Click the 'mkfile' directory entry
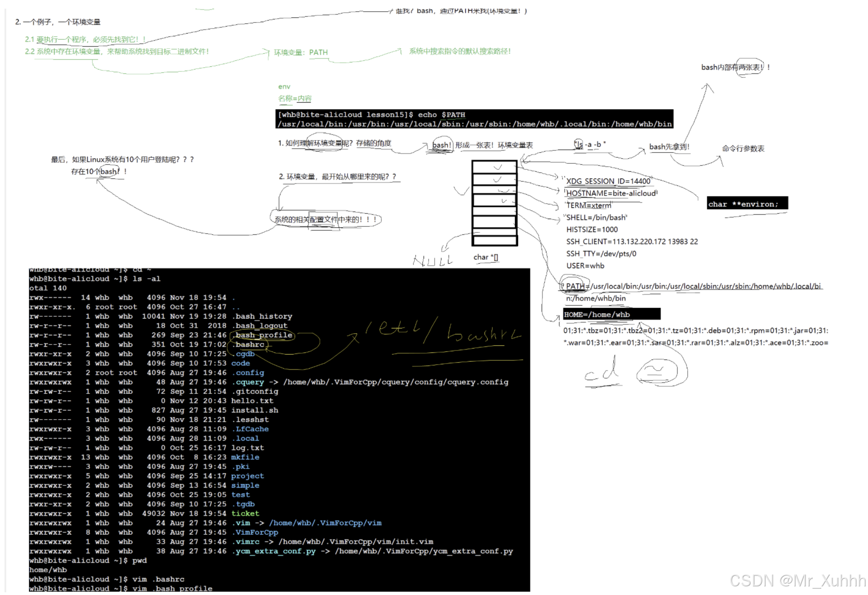Viewport: 868px width, 595px height. (245, 457)
